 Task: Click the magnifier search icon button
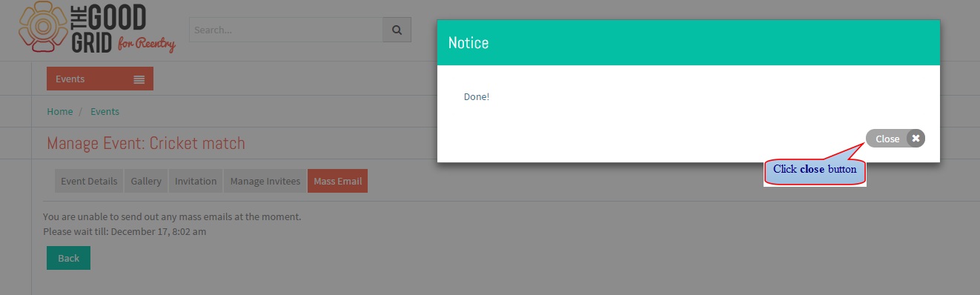pos(397,30)
